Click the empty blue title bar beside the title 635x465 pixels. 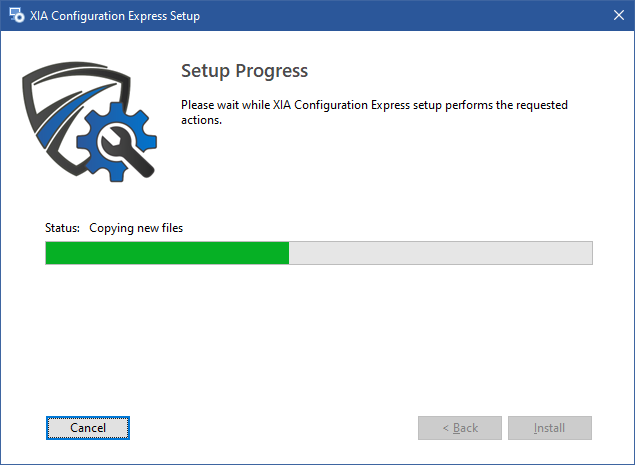pos(405,15)
